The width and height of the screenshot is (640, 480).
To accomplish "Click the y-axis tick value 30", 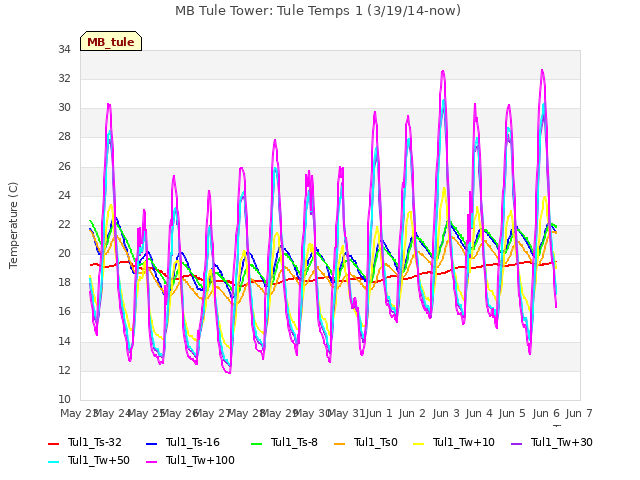I will tap(64, 108).
